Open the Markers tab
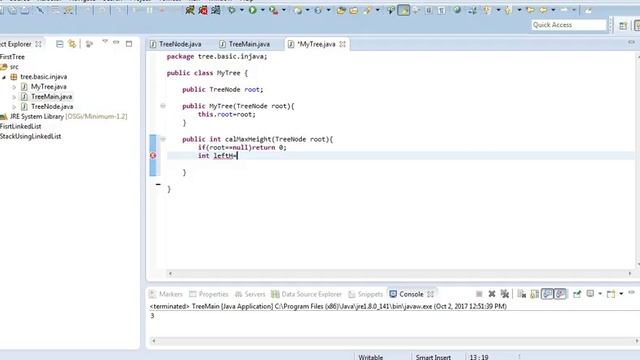 click(166, 294)
